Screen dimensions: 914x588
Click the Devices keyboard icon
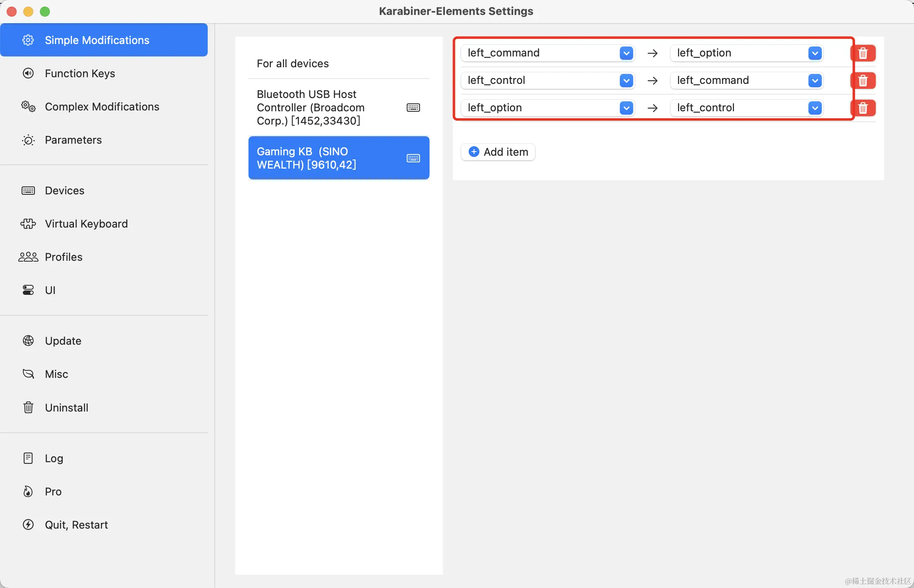click(28, 190)
